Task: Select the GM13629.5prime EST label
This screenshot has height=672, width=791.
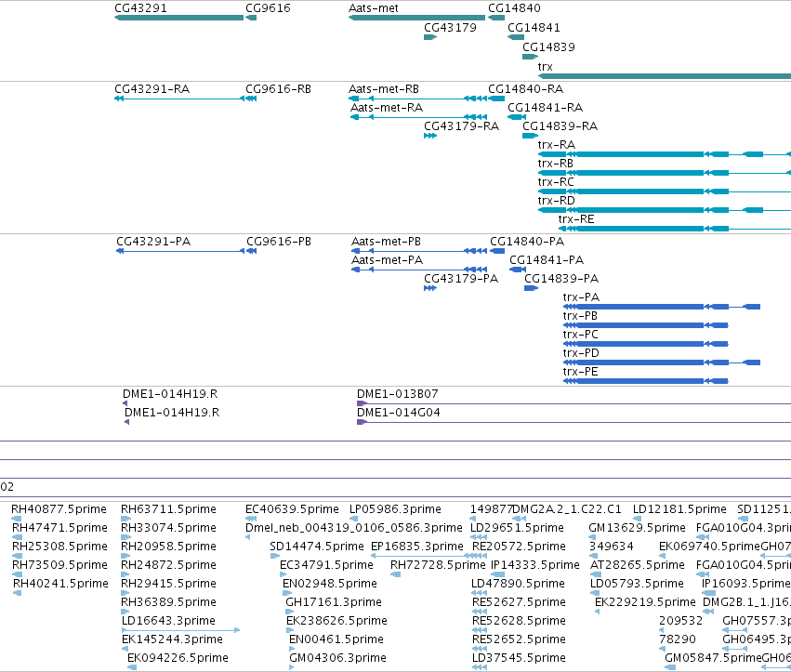Action: (x=637, y=528)
